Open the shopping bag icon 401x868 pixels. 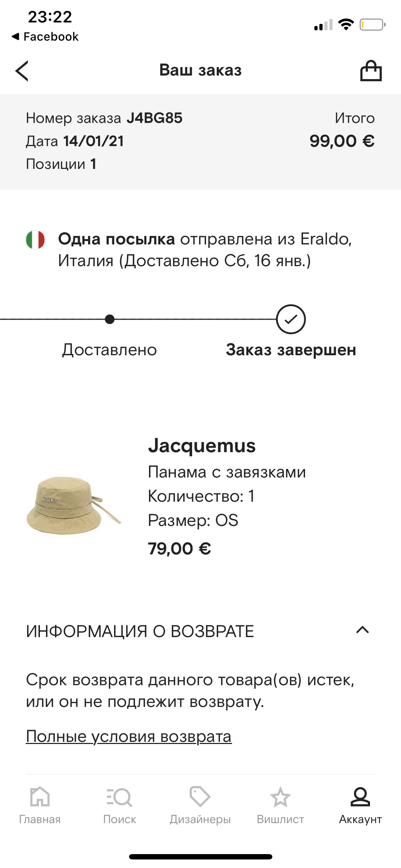tap(371, 71)
